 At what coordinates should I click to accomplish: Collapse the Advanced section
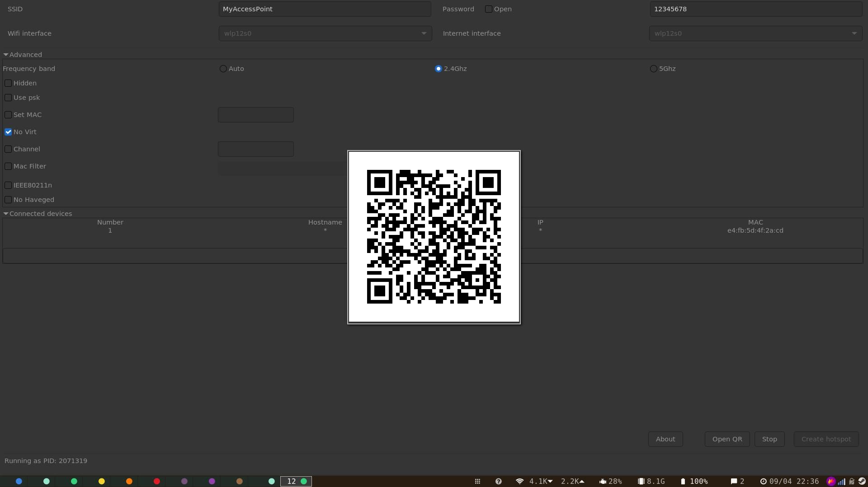click(6, 54)
